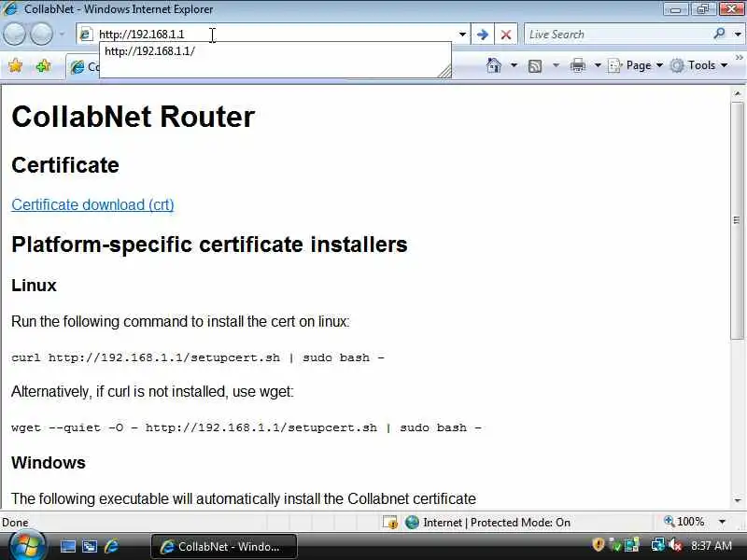Image resolution: width=747 pixels, height=560 pixels.
Task: Click the Linux section heading
Action: tap(34, 286)
